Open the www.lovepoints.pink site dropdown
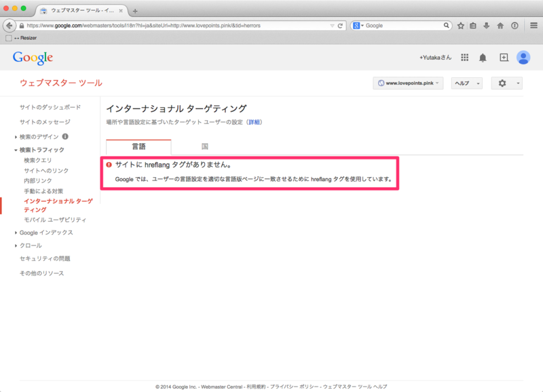 409,83
